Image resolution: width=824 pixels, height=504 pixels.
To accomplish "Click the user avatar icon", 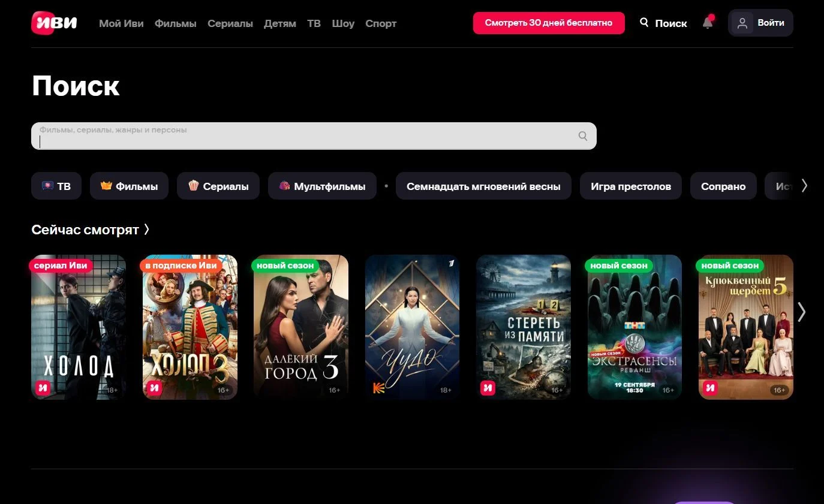I will pyautogui.click(x=742, y=23).
